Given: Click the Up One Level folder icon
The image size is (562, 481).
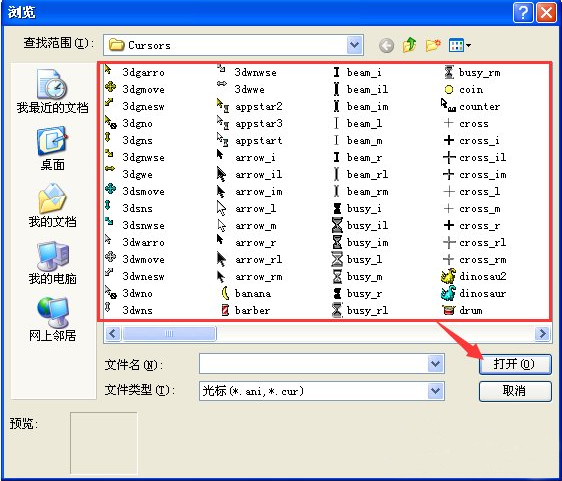Looking at the screenshot, I should [x=409, y=45].
